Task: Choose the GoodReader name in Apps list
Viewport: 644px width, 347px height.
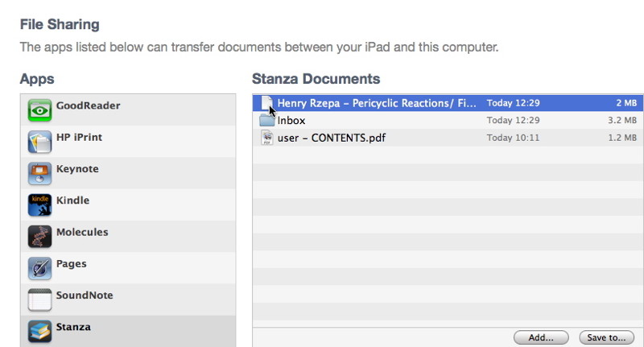Action: (x=89, y=105)
